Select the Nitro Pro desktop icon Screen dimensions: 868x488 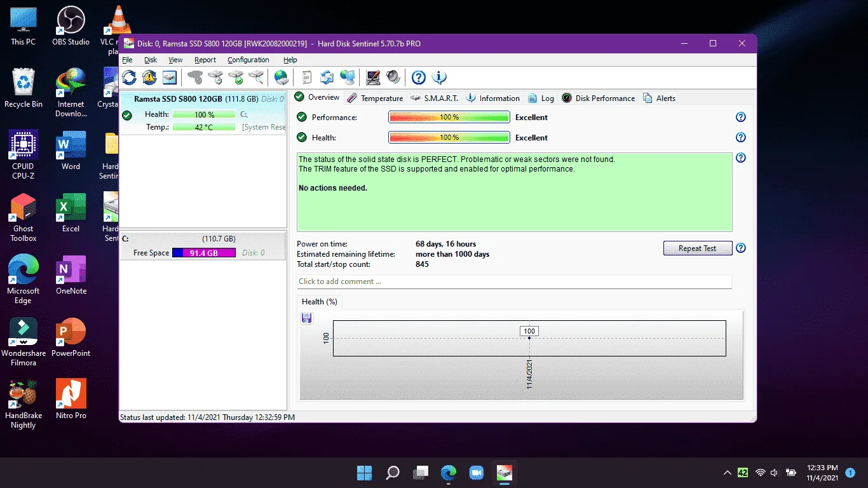(71, 400)
